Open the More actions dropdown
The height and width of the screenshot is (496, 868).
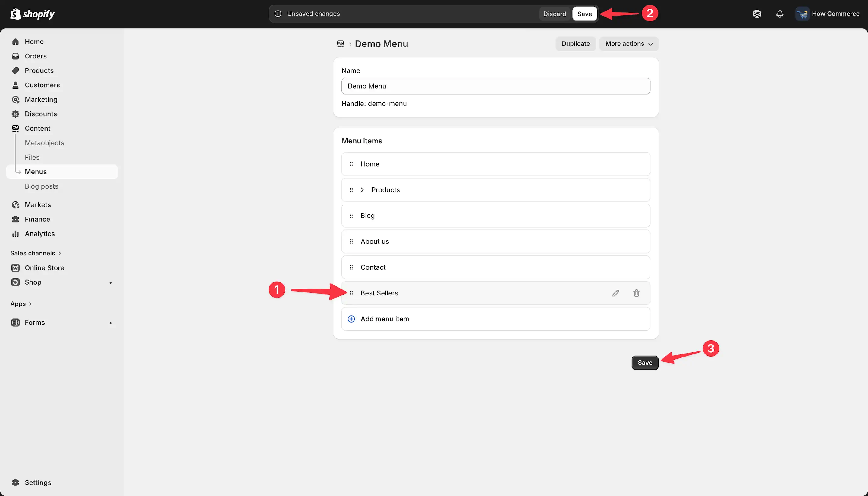[629, 44]
